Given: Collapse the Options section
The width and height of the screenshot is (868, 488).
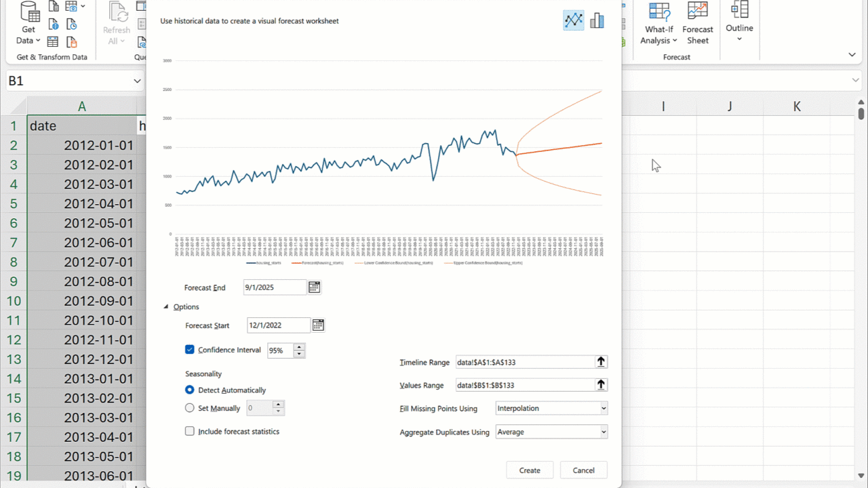Looking at the screenshot, I should [x=167, y=307].
